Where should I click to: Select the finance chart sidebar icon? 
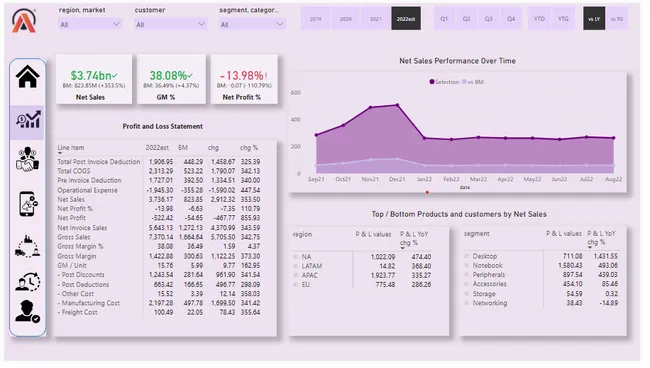point(28,120)
